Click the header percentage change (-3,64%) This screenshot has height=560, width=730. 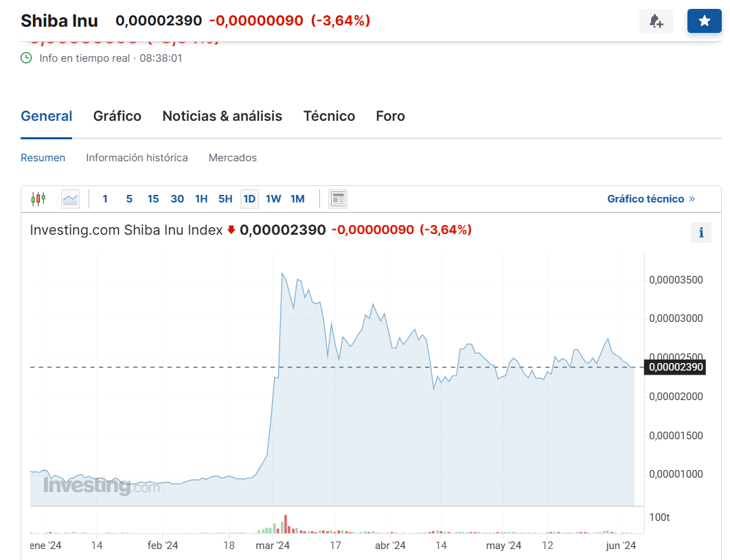pos(341,21)
